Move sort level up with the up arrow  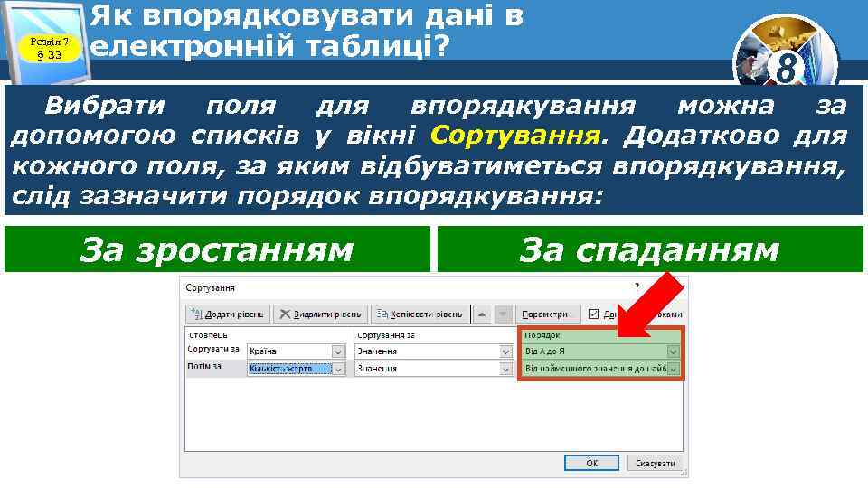482,314
